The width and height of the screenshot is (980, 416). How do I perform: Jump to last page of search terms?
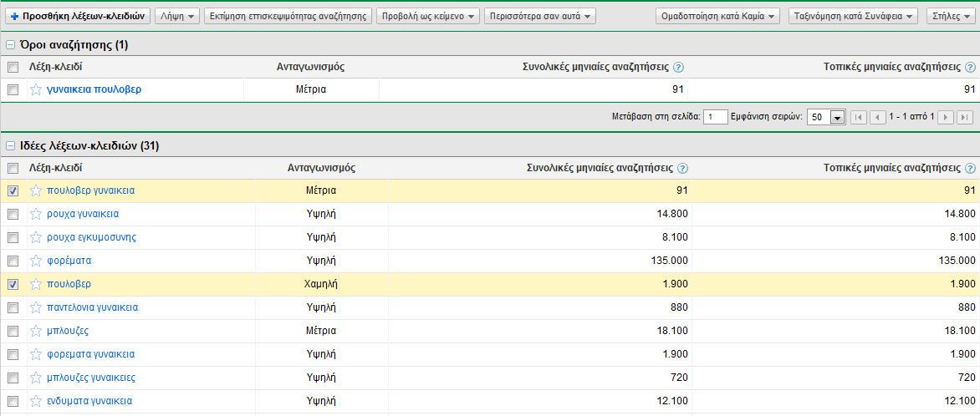965,117
